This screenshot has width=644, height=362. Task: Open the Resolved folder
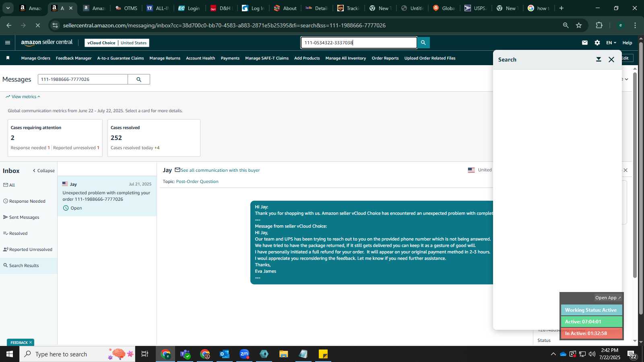15,233
